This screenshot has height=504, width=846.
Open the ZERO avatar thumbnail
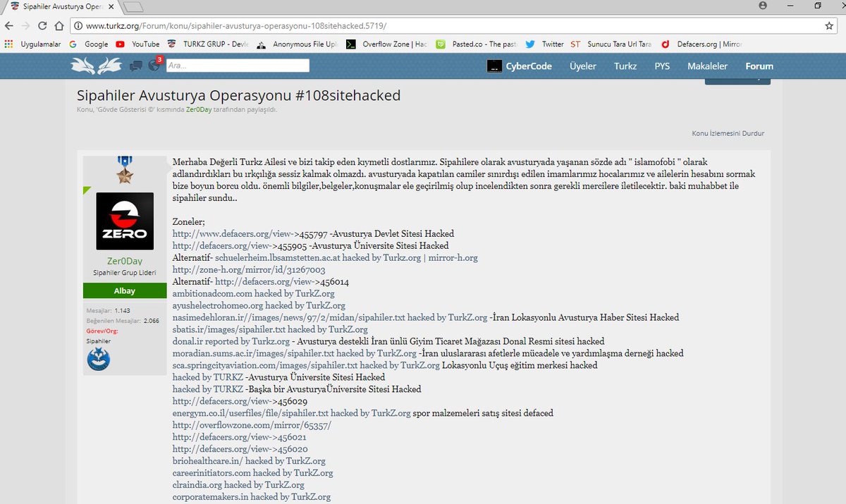pos(125,221)
